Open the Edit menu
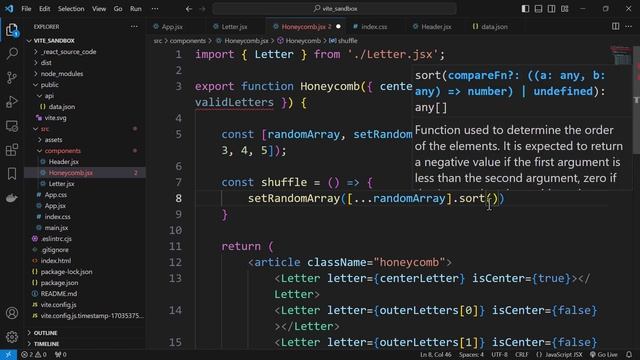Viewport: 640px width, 360px height. coord(44,9)
